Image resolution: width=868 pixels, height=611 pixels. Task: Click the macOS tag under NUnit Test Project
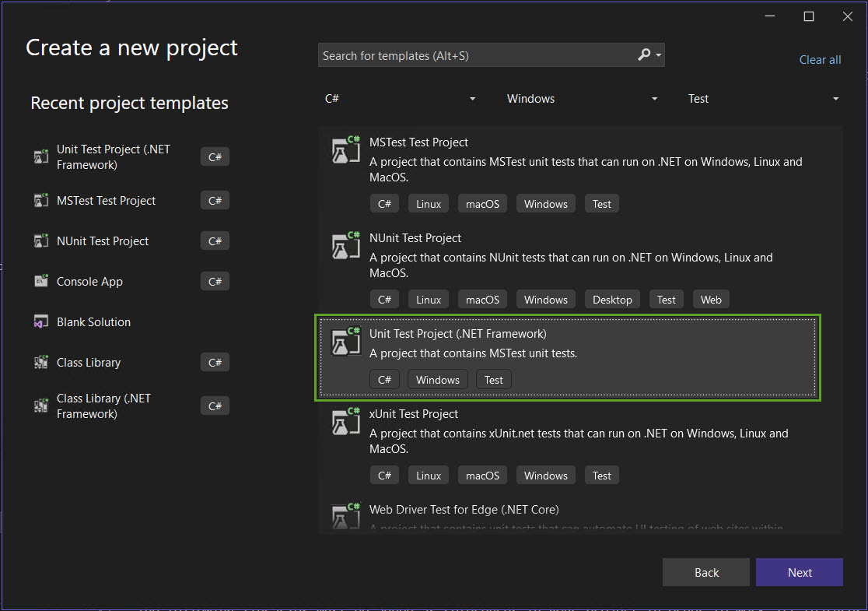(481, 299)
